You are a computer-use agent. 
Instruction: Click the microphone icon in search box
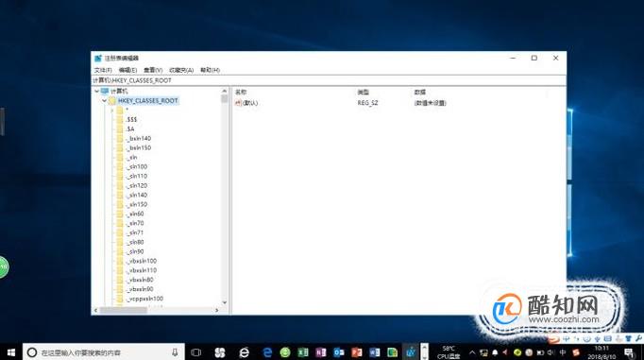tap(175, 352)
